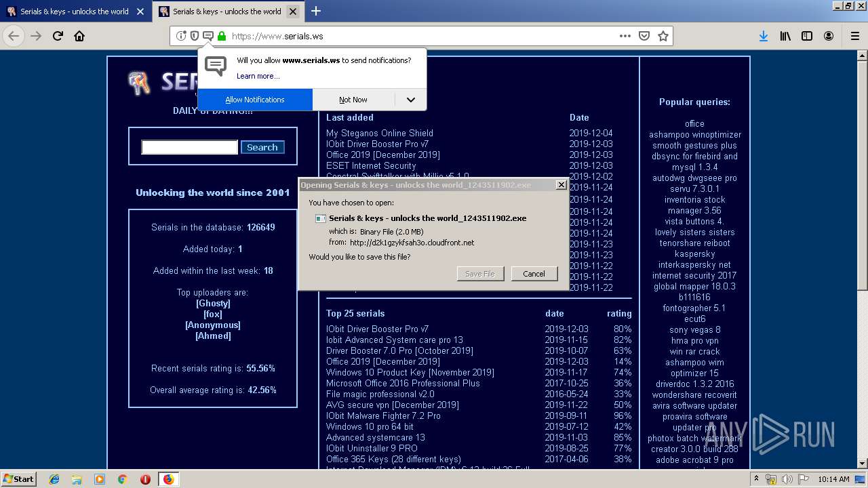Launch Chrome from the taskbar

click(x=122, y=479)
